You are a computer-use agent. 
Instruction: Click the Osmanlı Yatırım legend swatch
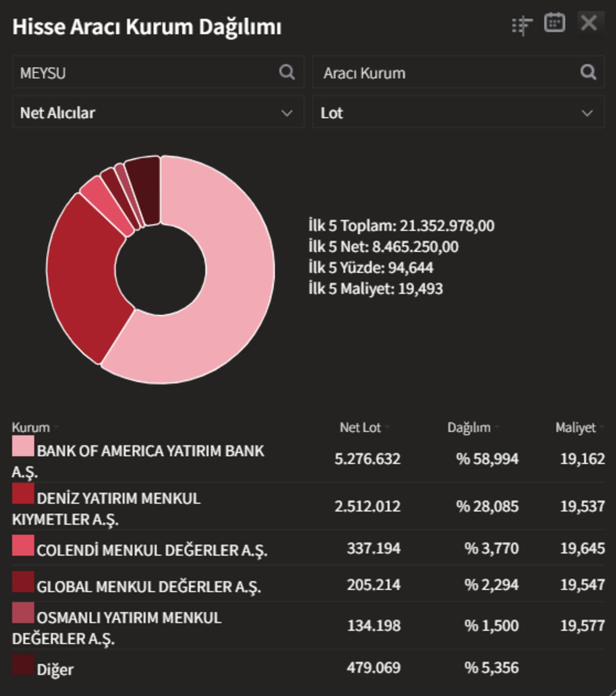click(x=23, y=613)
